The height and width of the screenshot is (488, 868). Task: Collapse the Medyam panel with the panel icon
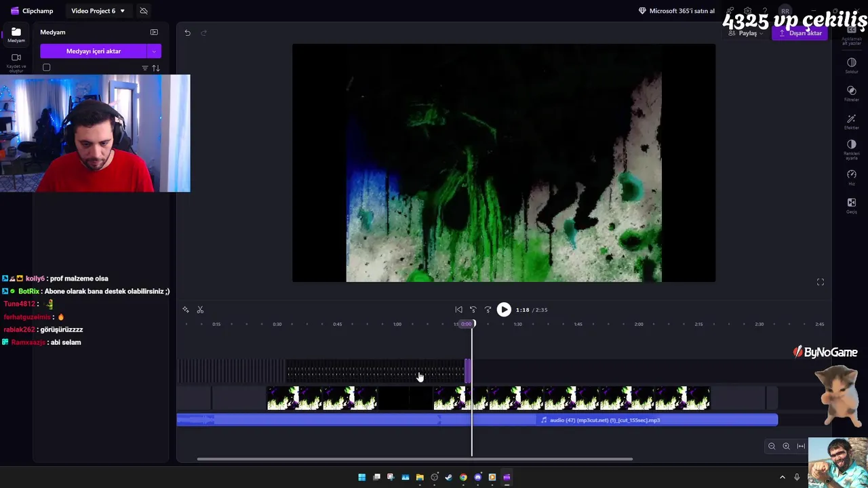154,32
